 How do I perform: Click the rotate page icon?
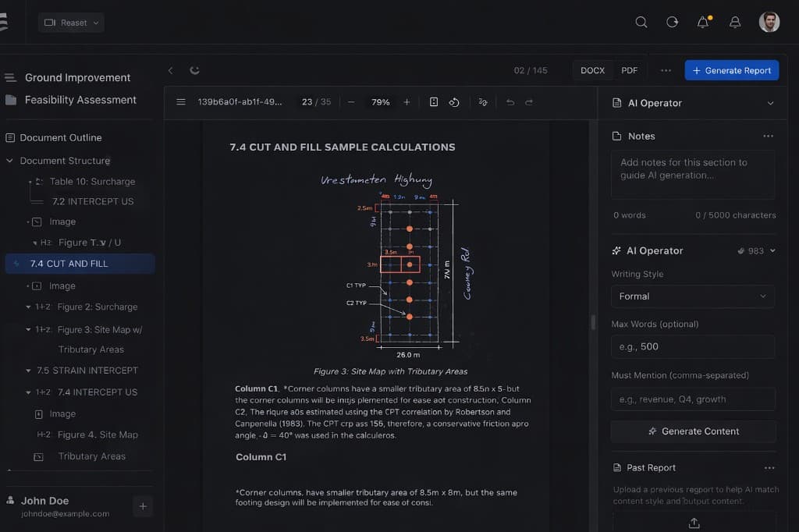[454, 101]
